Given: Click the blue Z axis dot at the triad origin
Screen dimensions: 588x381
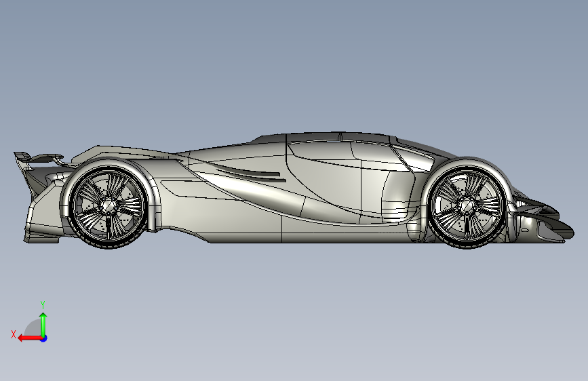Looking at the screenshot, I should (44, 338).
